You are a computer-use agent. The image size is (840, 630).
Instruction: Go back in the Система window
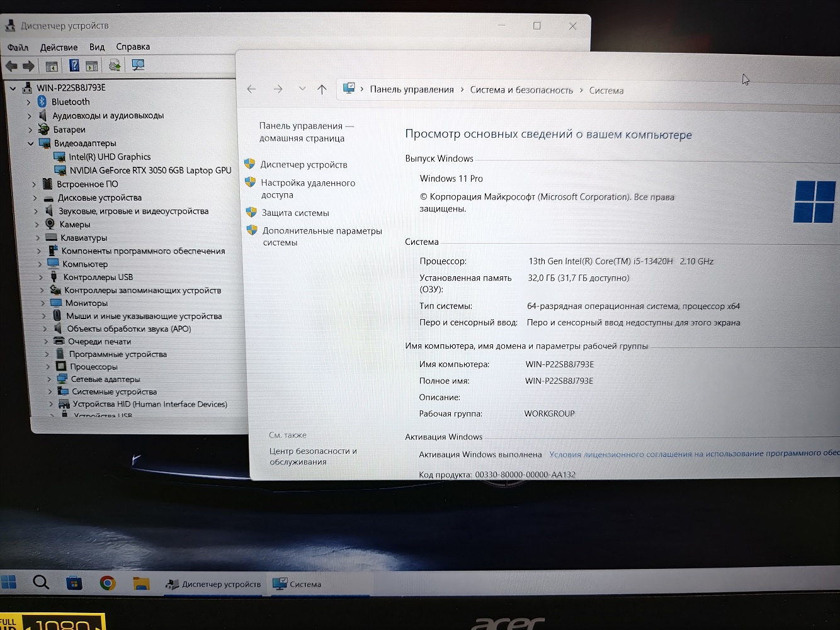pos(251,89)
